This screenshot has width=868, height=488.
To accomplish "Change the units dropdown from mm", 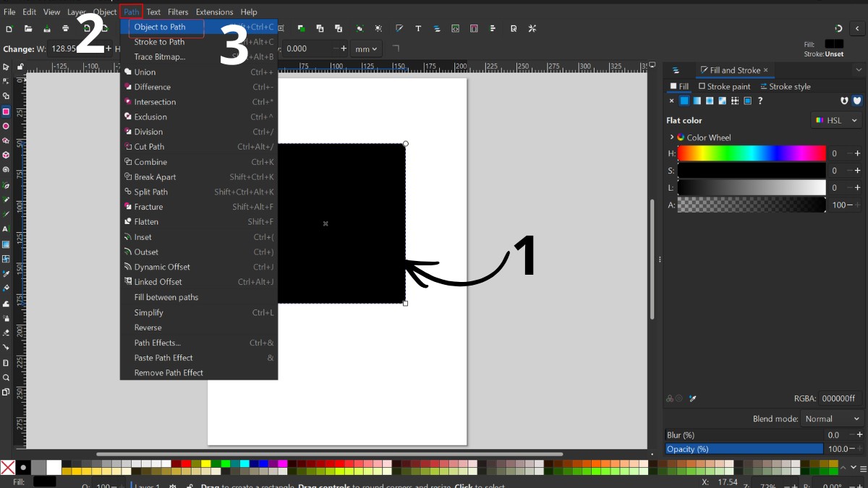I will (x=365, y=48).
